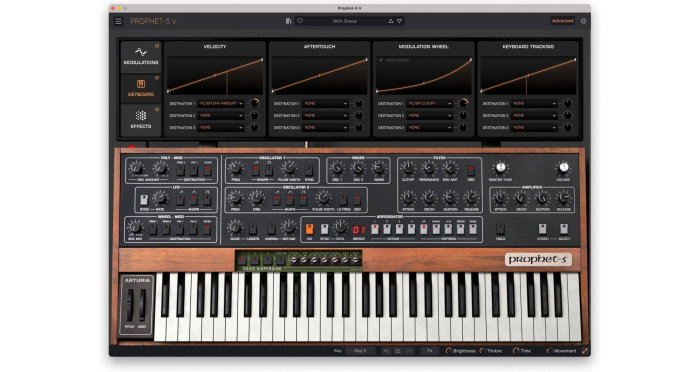Open the preset browser library icon
Image resolution: width=700 pixels, height=372 pixels.
[x=288, y=21]
